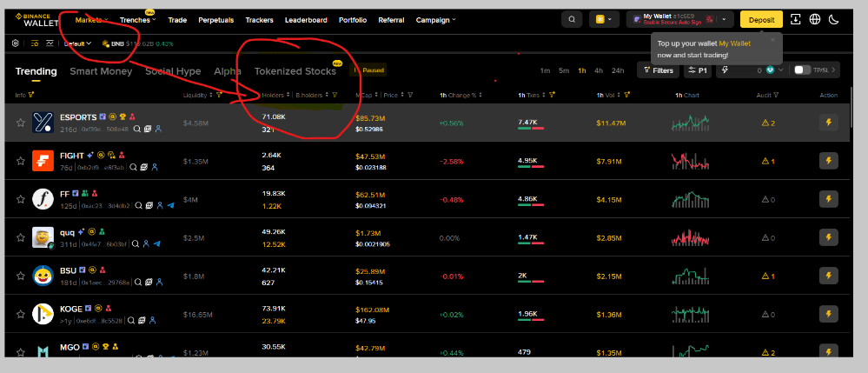Open the Filters button
Viewport: 868px width, 373px height.
click(659, 70)
